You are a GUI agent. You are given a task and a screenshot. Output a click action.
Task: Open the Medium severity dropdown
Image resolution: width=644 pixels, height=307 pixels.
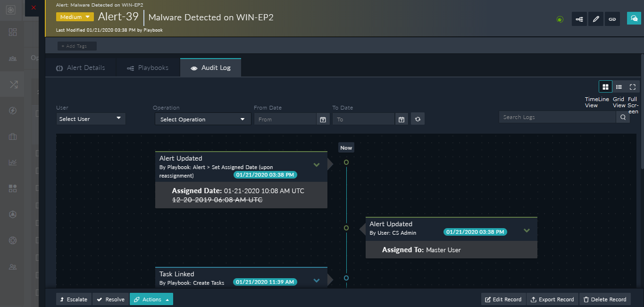pos(75,16)
